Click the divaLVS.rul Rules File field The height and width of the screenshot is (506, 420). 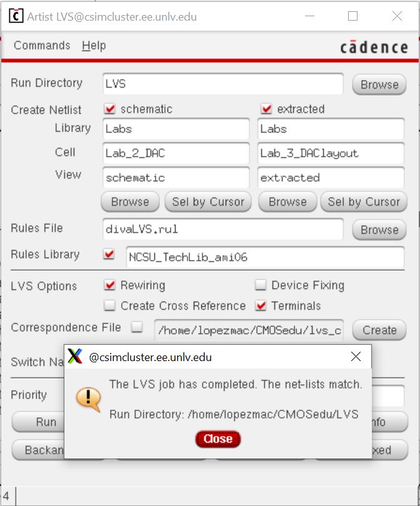[x=222, y=229]
